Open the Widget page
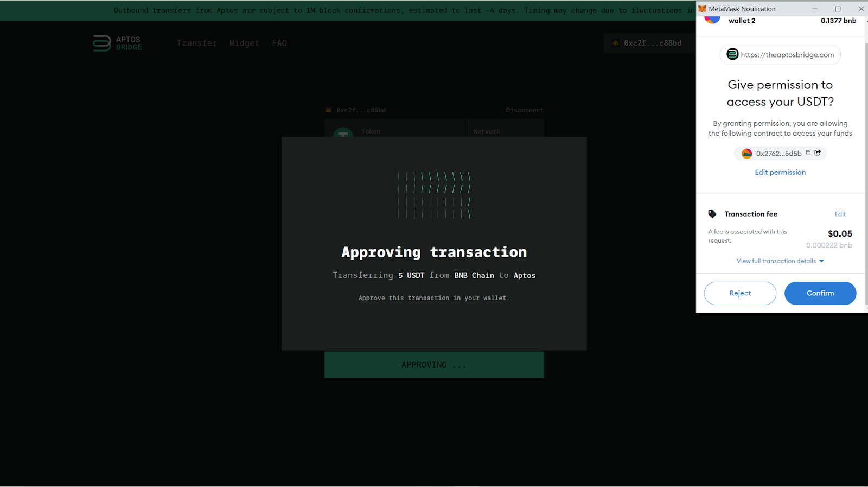The image size is (868, 487). click(x=244, y=43)
